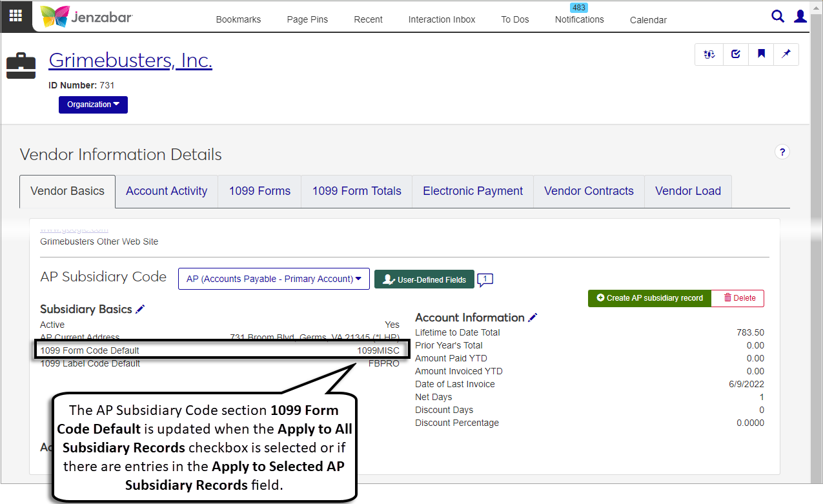Open the help question mark icon

[x=782, y=152]
